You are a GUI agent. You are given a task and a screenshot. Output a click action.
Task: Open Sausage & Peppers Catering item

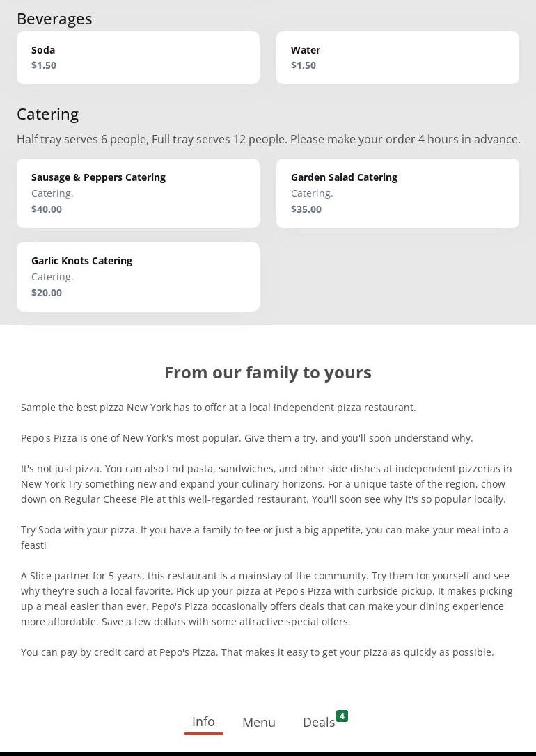[138, 193]
